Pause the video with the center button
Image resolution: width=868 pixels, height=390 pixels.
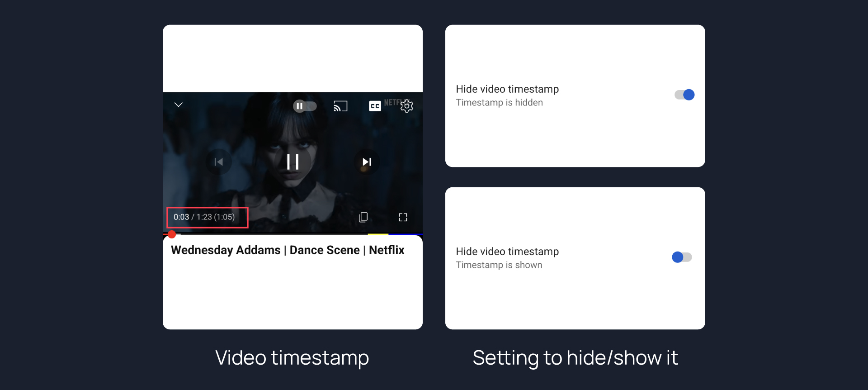click(293, 162)
